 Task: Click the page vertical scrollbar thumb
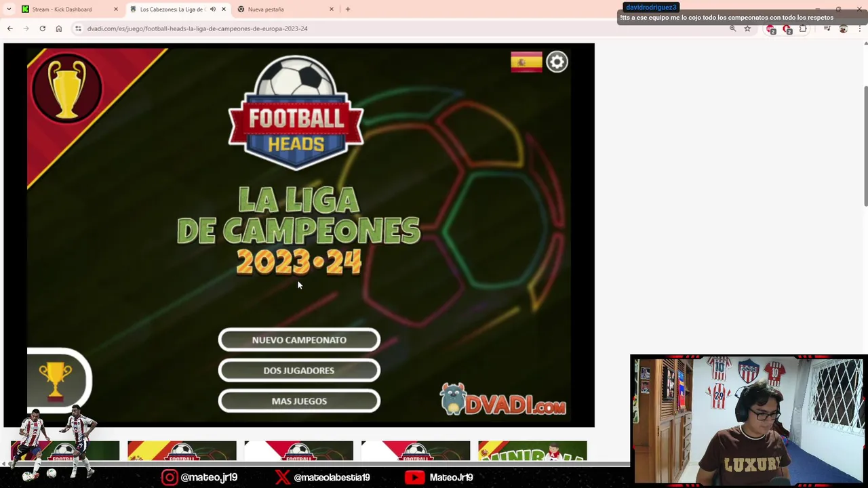[x=865, y=146]
